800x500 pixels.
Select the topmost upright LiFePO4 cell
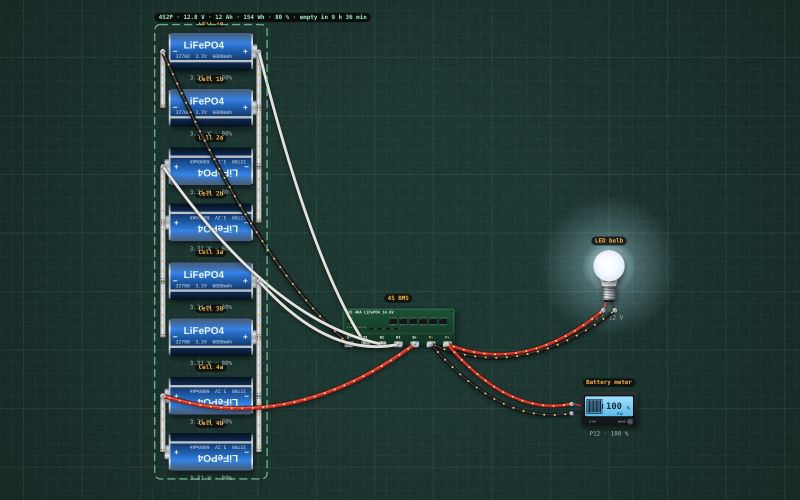coord(211,51)
